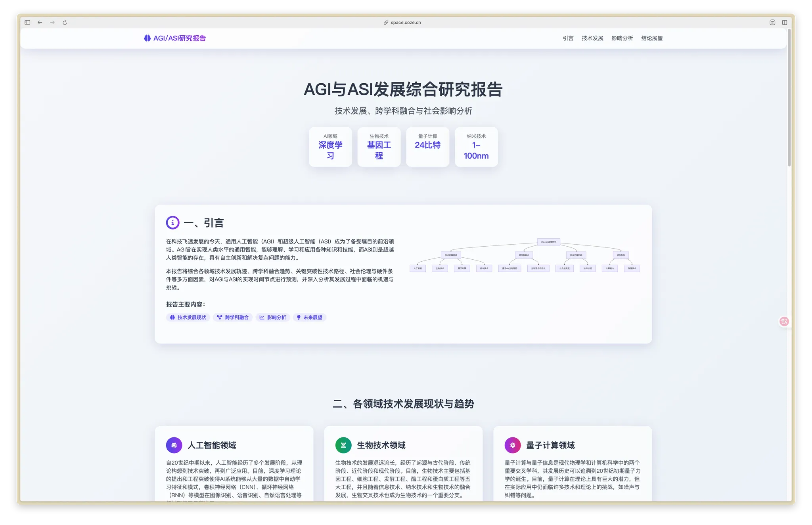
Task: Open the 结论展望 navigation item
Action: [651, 38]
